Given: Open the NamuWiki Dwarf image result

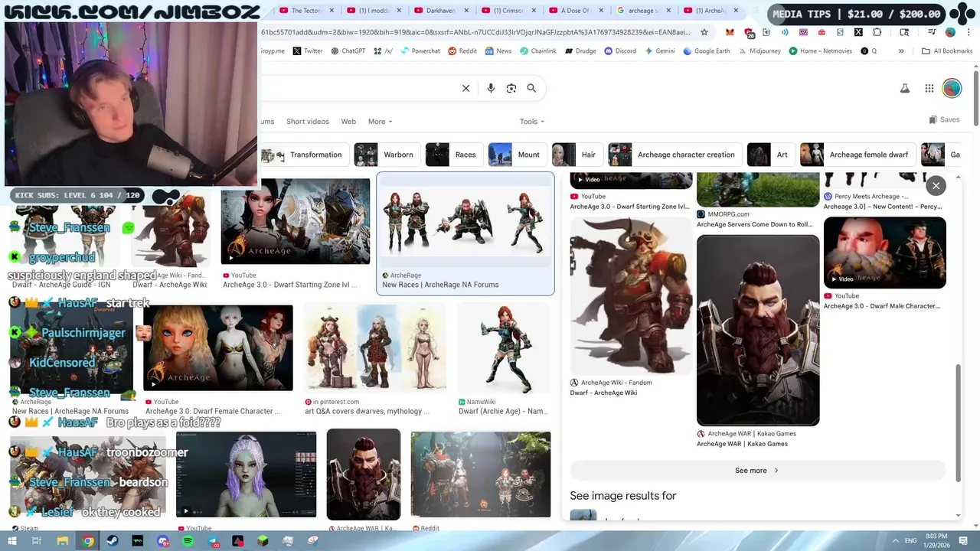Looking at the screenshot, I should click(x=504, y=347).
